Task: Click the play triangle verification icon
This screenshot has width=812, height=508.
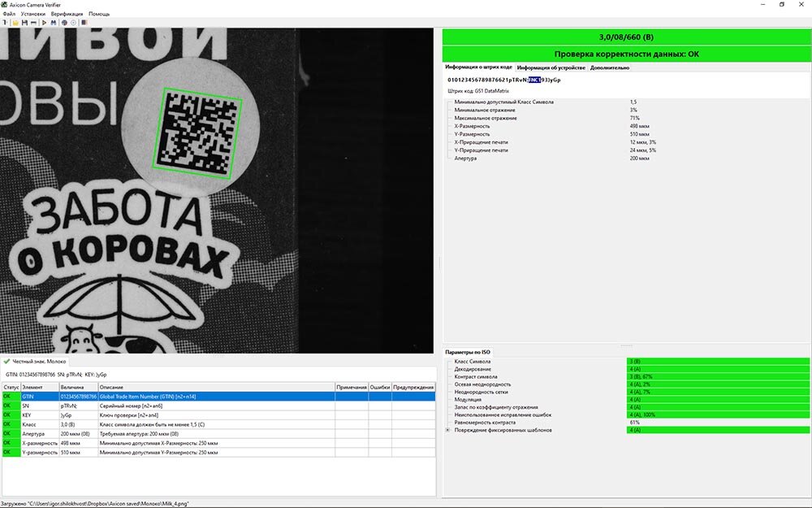Action: point(44,23)
